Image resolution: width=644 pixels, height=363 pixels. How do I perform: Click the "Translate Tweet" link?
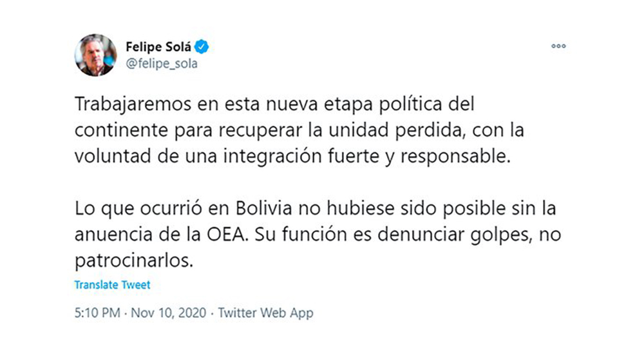click(x=112, y=284)
